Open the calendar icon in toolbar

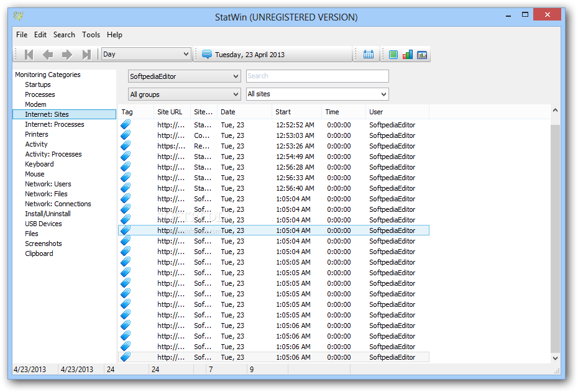[x=369, y=55]
